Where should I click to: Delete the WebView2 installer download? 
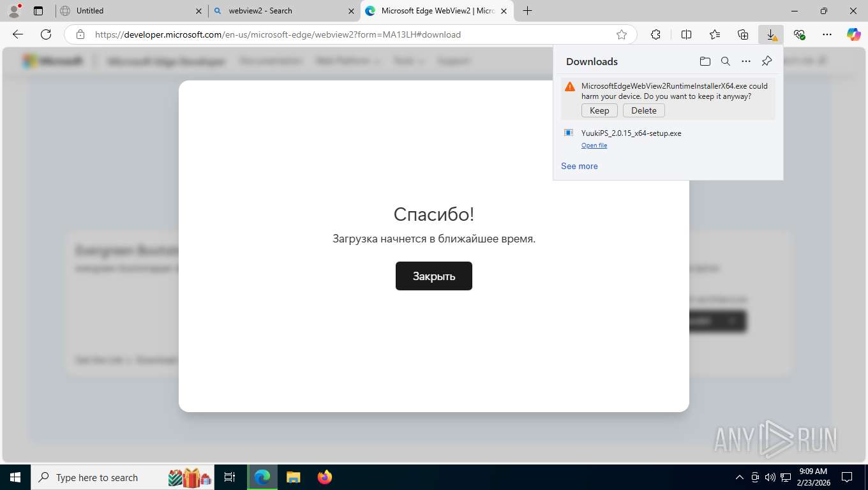644,110
